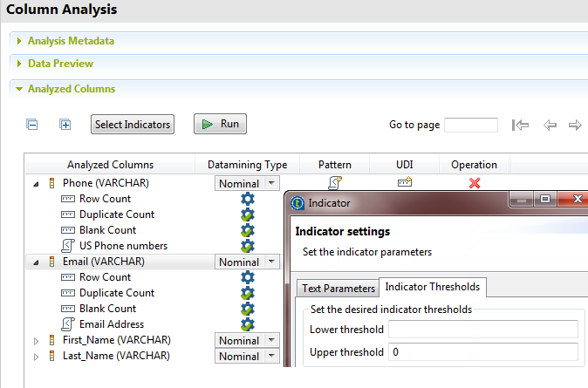Click the Lower threshold input field

point(483,330)
